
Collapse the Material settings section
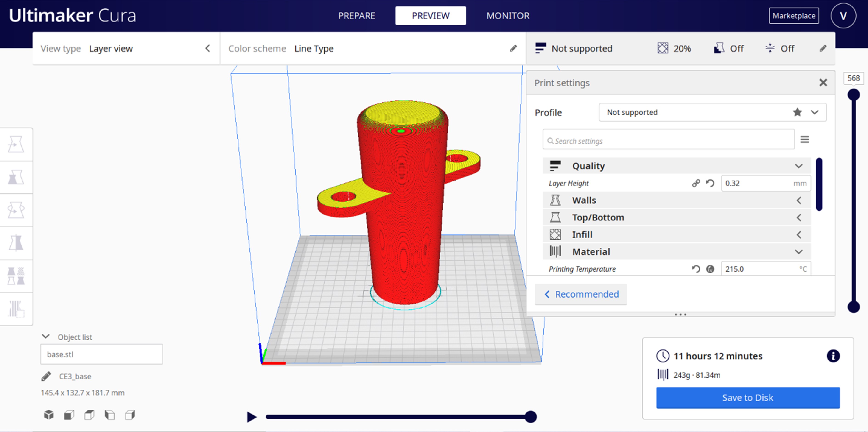coord(677,251)
